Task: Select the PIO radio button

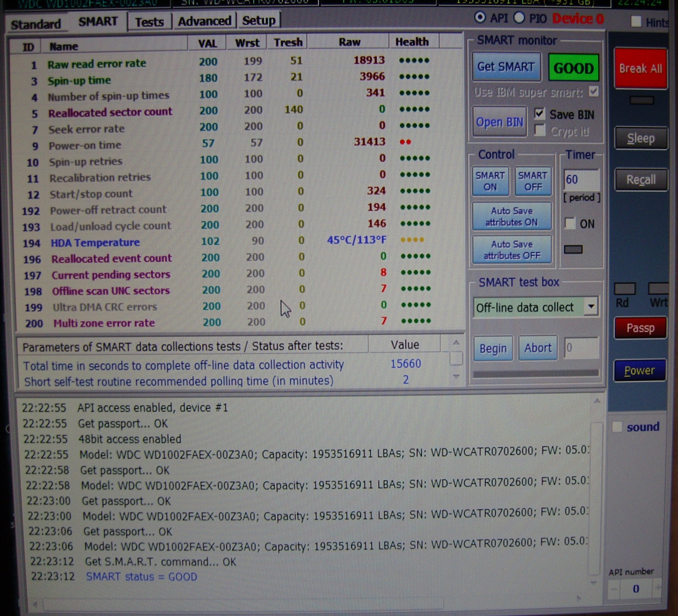Action: click(x=519, y=18)
